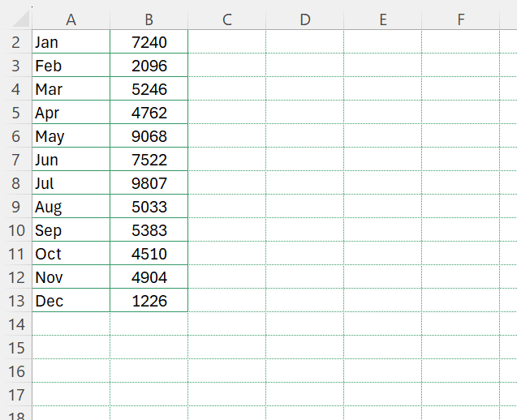
Task: Click the Select All corner triangle
Action: click(x=21, y=19)
